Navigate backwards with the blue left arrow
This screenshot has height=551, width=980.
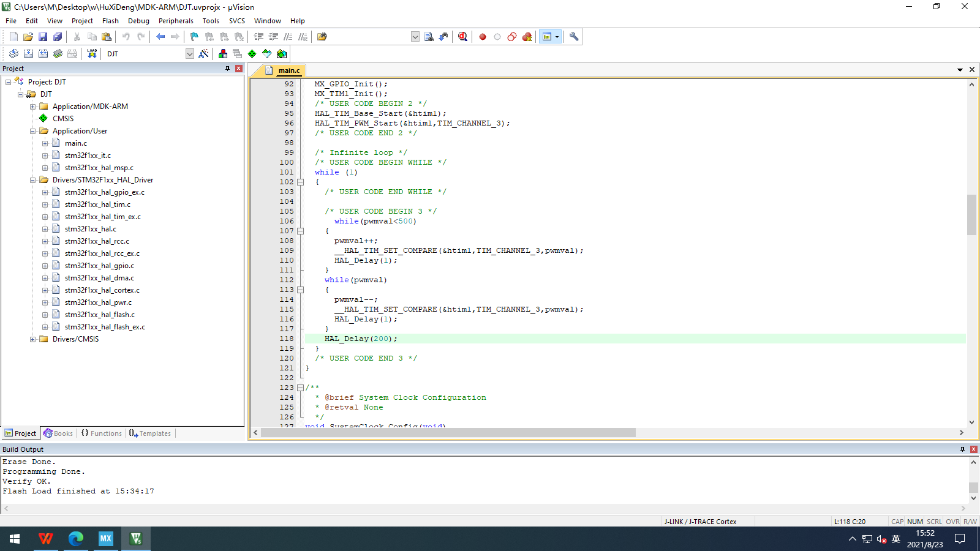(160, 37)
